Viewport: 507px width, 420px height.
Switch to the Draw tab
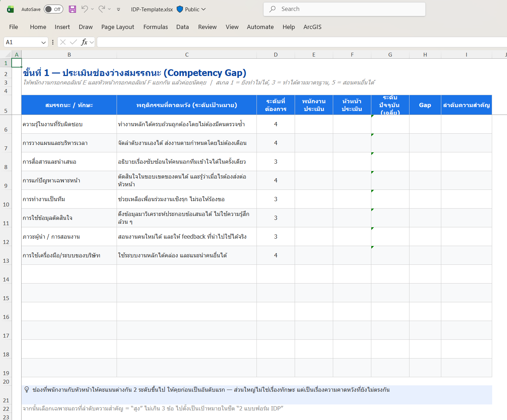(86, 27)
